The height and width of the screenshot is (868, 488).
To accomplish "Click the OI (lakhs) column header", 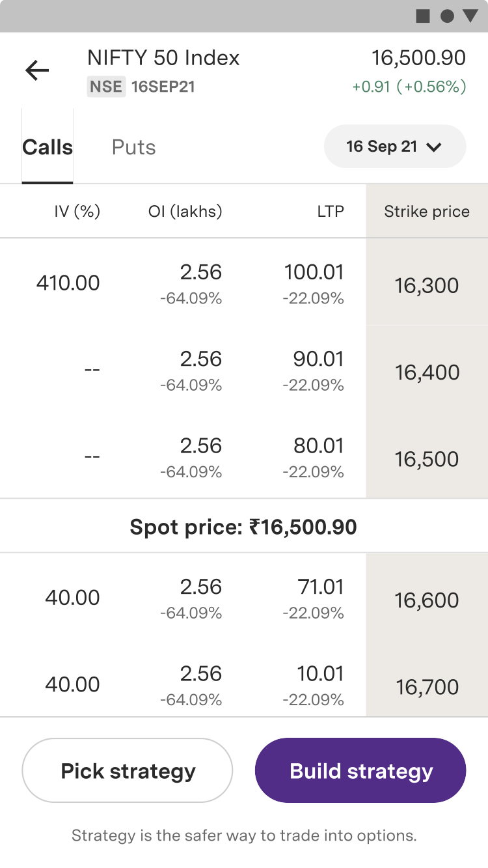I will tap(185, 212).
